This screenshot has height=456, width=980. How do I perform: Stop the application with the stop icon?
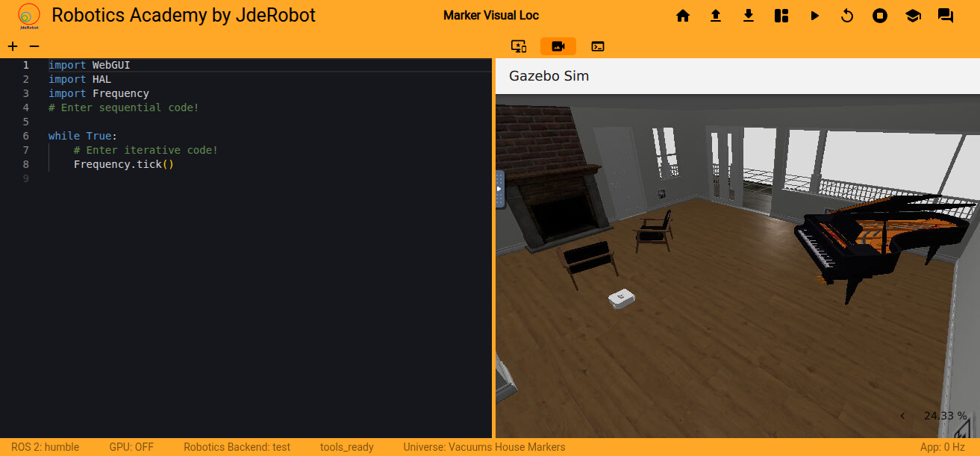point(880,16)
